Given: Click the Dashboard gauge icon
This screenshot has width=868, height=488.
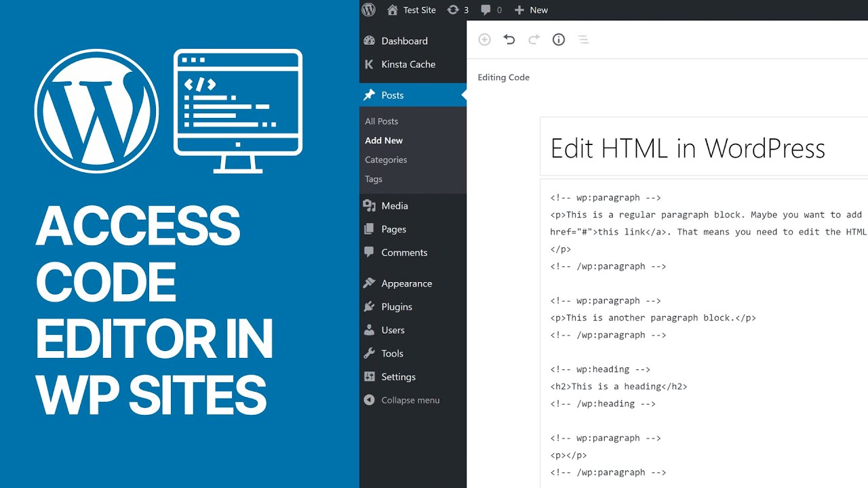Looking at the screenshot, I should [x=369, y=41].
